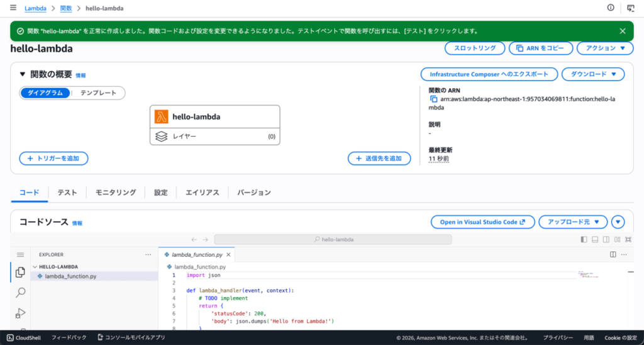Export to Infrastructure Composer
The height and width of the screenshot is (345, 644).
(489, 74)
